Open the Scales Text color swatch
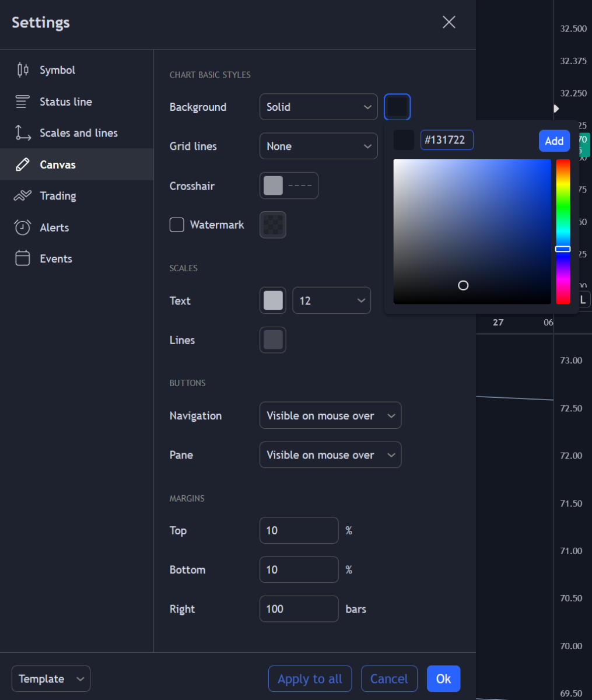The image size is (592, 700). point(273,300)
